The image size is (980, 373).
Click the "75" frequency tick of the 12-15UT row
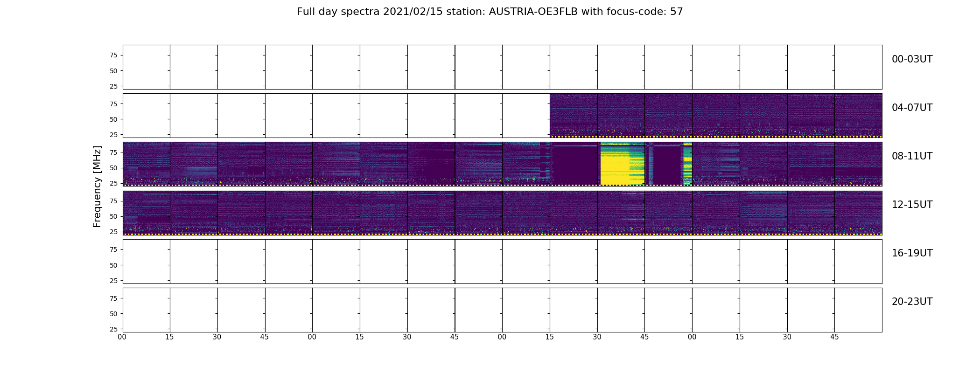113,201
